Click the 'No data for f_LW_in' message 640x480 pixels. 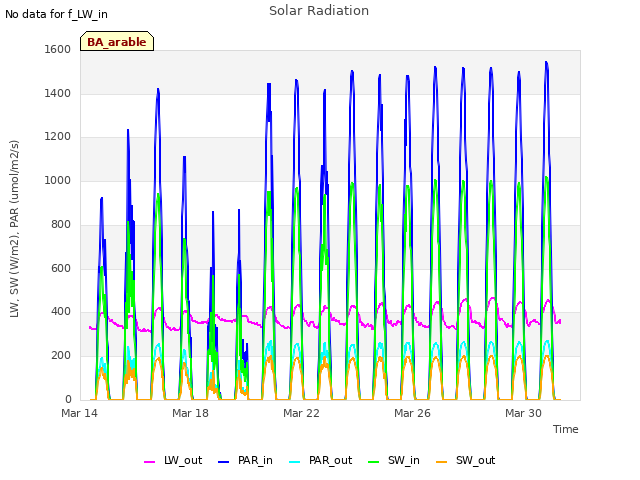[x=56, y=14]
